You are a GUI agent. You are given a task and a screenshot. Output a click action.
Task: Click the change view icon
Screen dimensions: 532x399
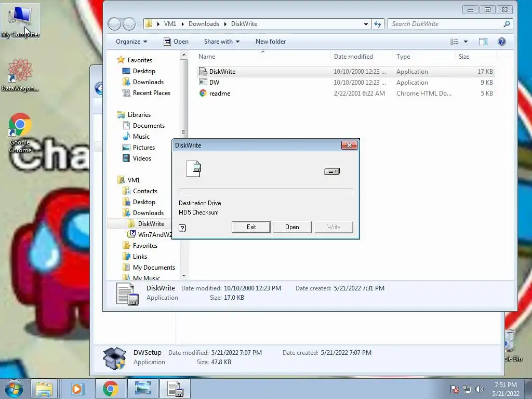click(x=454, y=42)
